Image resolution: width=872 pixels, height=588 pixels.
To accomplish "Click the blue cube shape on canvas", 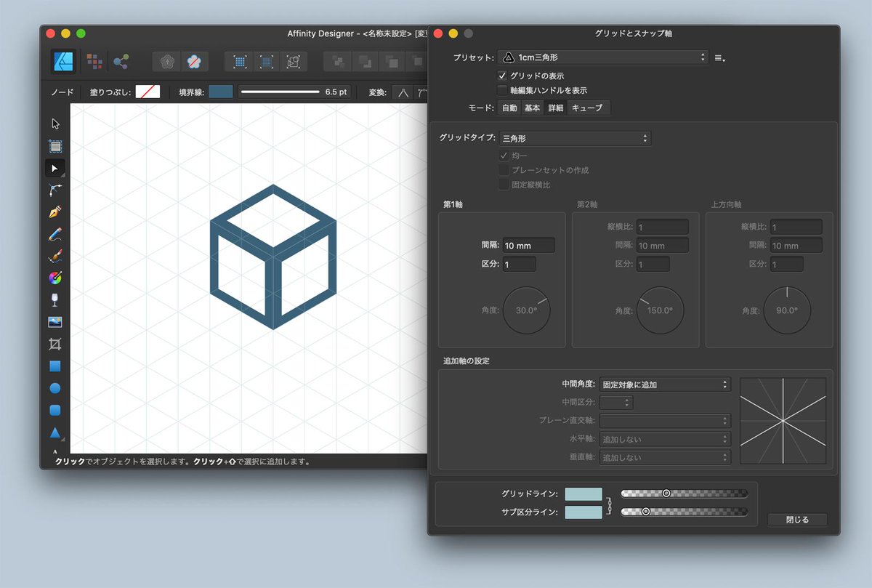I will point(273,257).
